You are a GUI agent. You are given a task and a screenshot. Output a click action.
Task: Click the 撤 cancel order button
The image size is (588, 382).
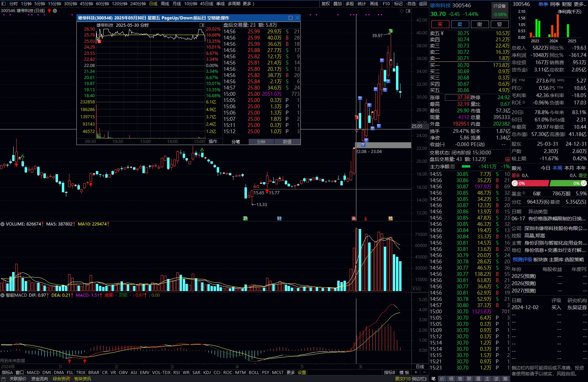click(x=480, y=24)
